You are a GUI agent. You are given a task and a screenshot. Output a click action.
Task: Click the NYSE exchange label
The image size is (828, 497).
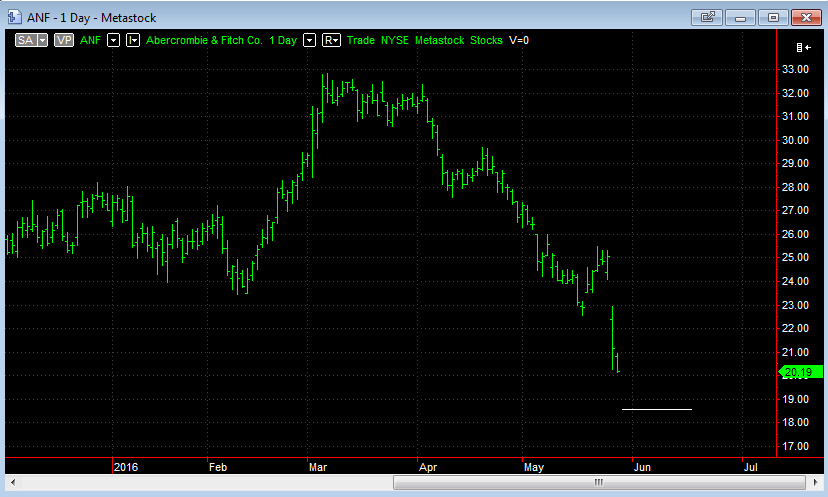tap(395, 40)
